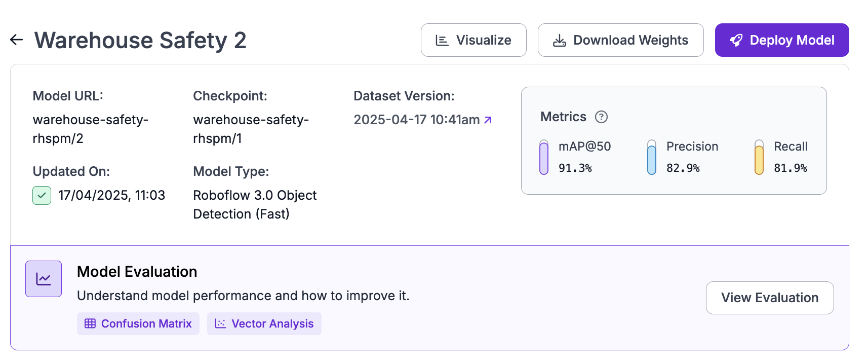Click the Metrics help question mark icon
Viewport: 868px width, 361px height.
(x=601, y=117)
